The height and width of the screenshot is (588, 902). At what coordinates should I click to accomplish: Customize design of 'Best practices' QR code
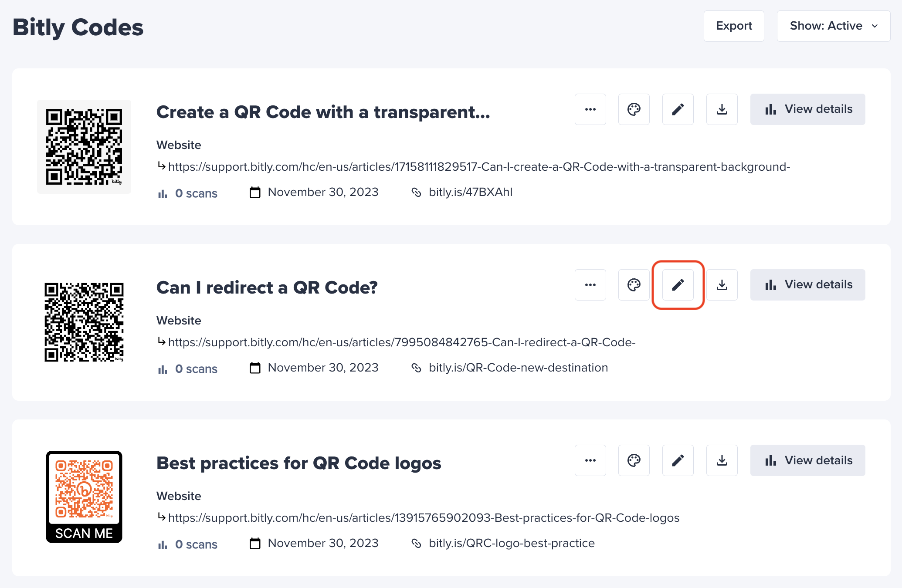pyautogui.click(x=634, y=460)
